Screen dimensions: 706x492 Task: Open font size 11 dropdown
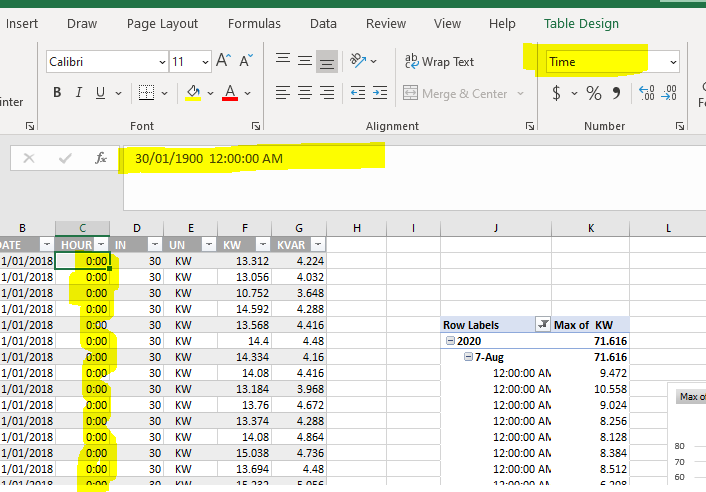click(205, 62)
